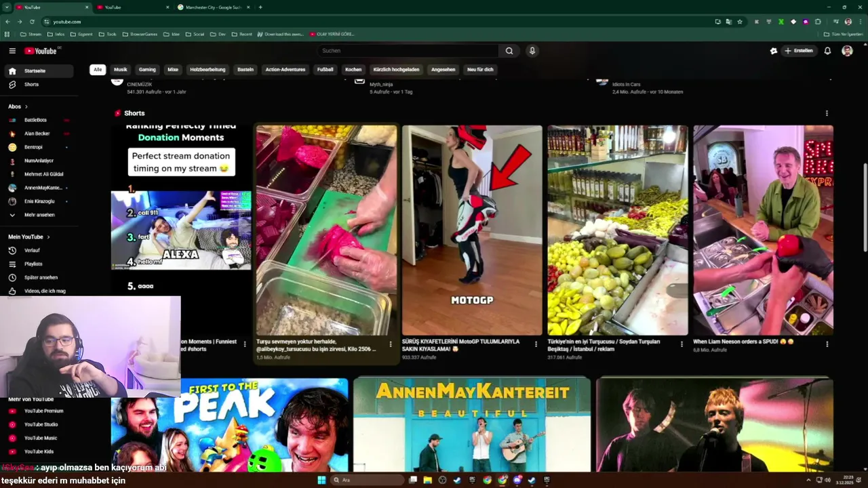Click the Erstellen create button

click(799, 51)
